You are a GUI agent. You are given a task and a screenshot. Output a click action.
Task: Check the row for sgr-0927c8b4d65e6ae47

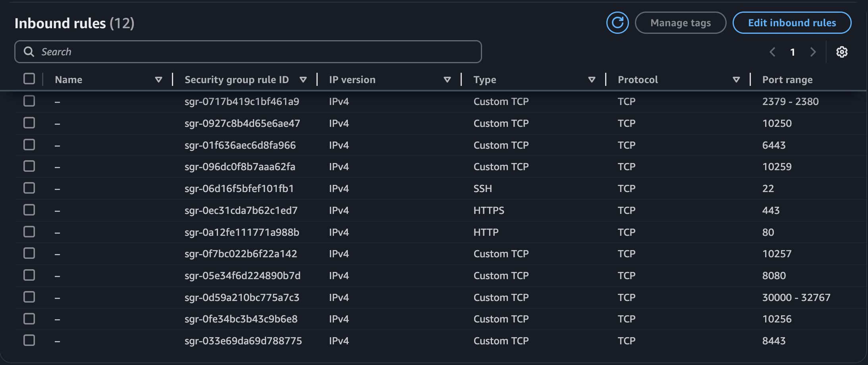click(29, 122)
